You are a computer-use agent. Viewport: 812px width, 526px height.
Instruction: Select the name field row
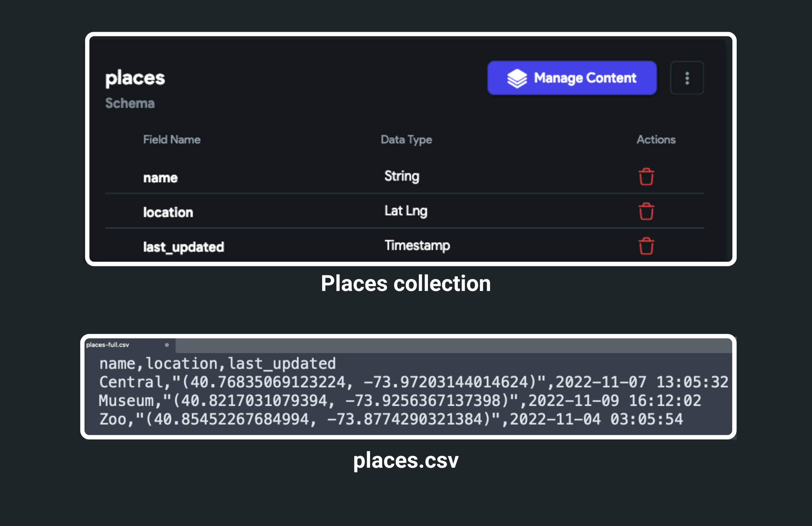pos(405,177)
